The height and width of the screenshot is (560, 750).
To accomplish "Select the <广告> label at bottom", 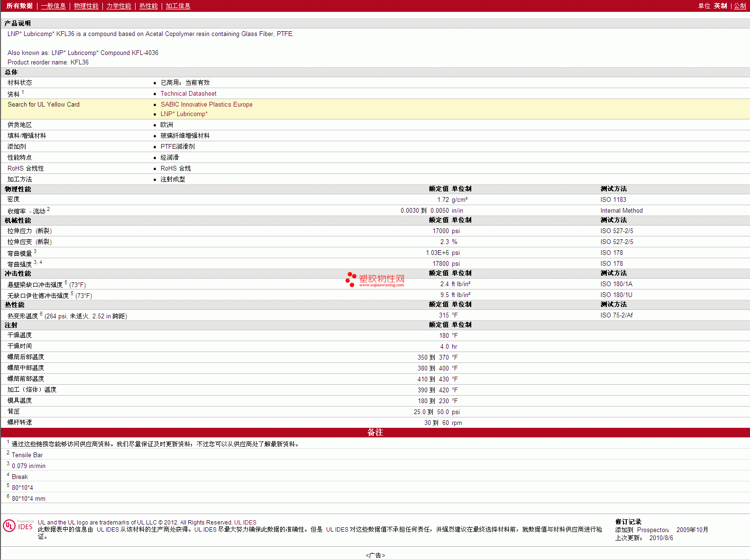I will pyautogui.click(x=375, y=555).
